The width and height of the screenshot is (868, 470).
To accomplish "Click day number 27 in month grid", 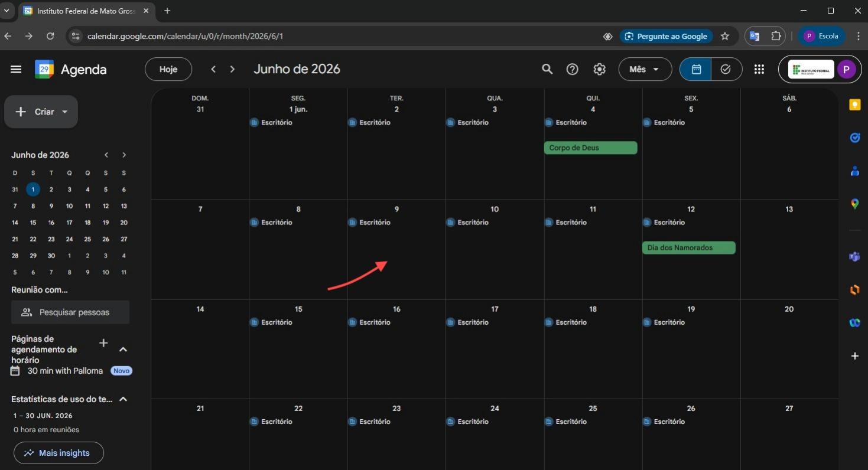I will pyautogui.click(x=789, y=408).
